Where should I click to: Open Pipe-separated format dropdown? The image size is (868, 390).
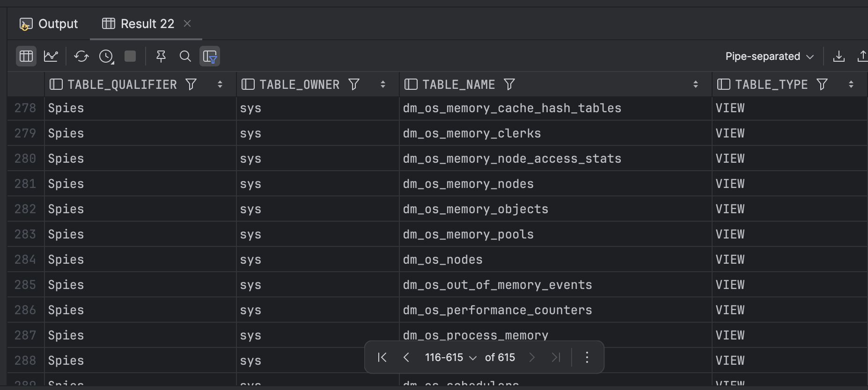769,57
